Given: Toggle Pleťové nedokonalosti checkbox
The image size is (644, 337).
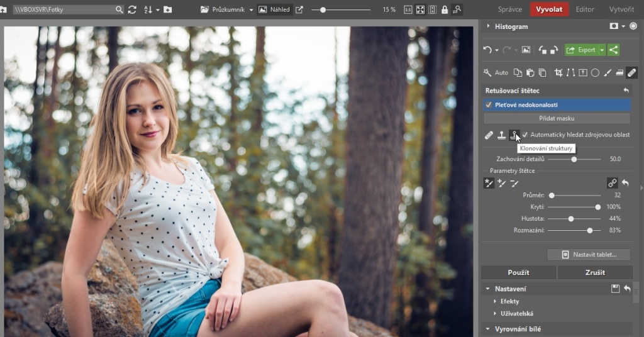Looking at the screenshot, I should pos(488,104).
